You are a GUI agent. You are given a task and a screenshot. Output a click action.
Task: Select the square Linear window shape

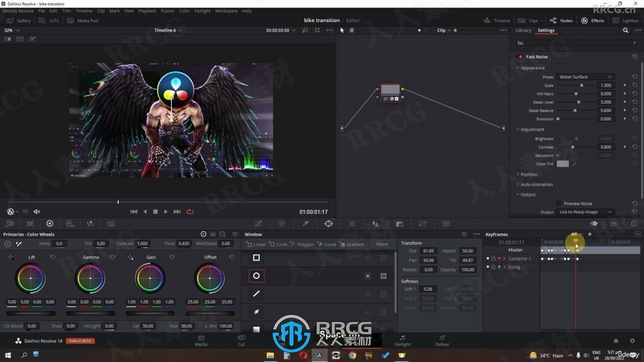256,258
